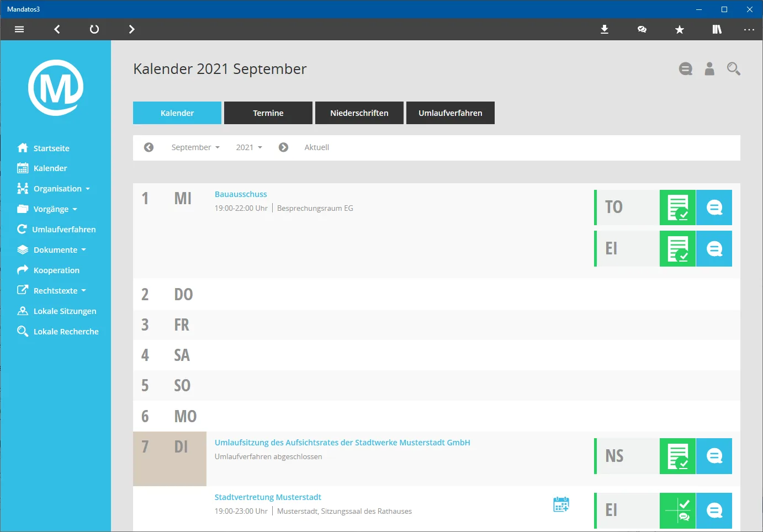Image resolution: width=763 pixels, height=532 pixels.
Task: Open Kooperation in the sidebar
Action: pos(48,270)
